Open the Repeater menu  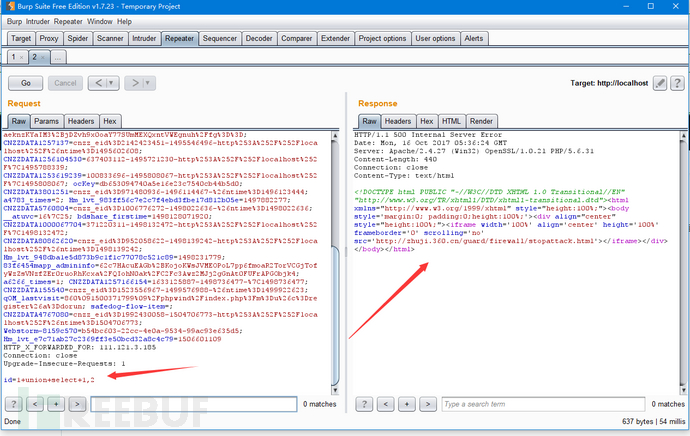68,22
